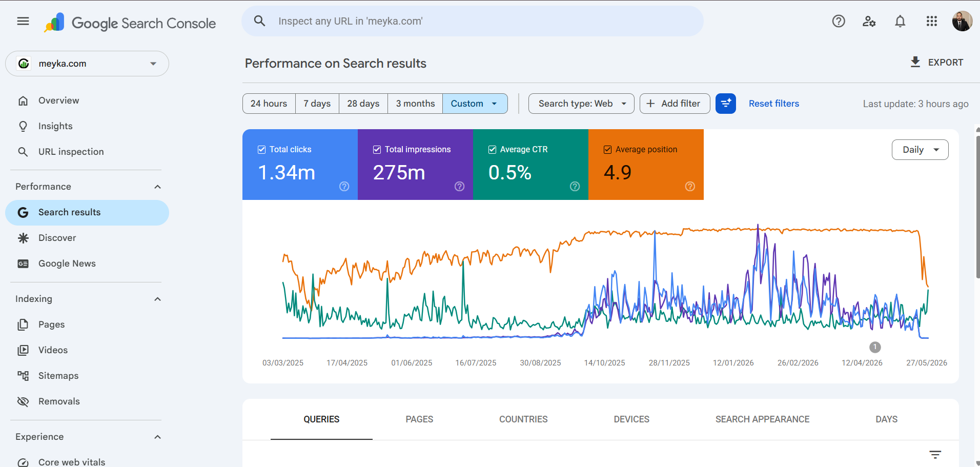Open Search results in sidebar

(x=87, y=212)
